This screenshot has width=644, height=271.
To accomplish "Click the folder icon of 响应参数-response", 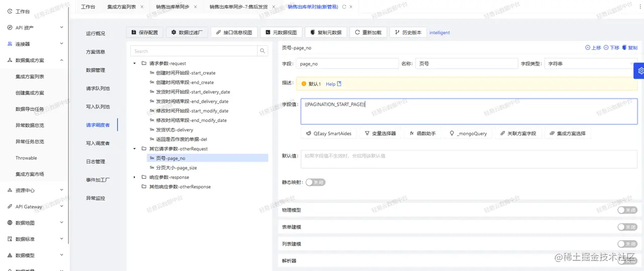I will tap(144, 177).
